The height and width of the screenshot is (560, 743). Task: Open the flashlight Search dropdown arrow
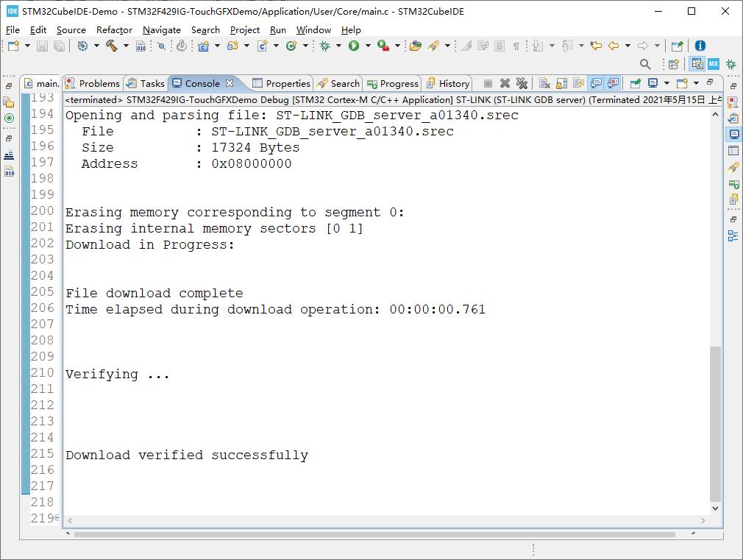[447, 46]
